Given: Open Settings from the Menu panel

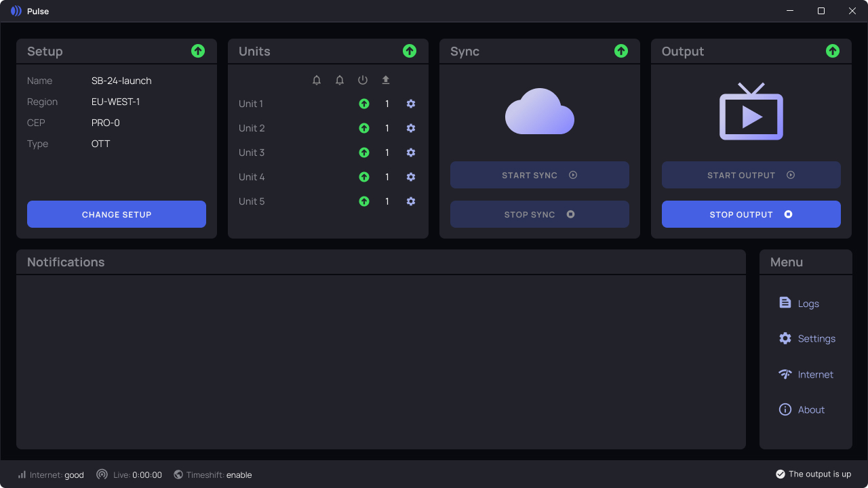Looking at the screenshot, I should 807,338.
